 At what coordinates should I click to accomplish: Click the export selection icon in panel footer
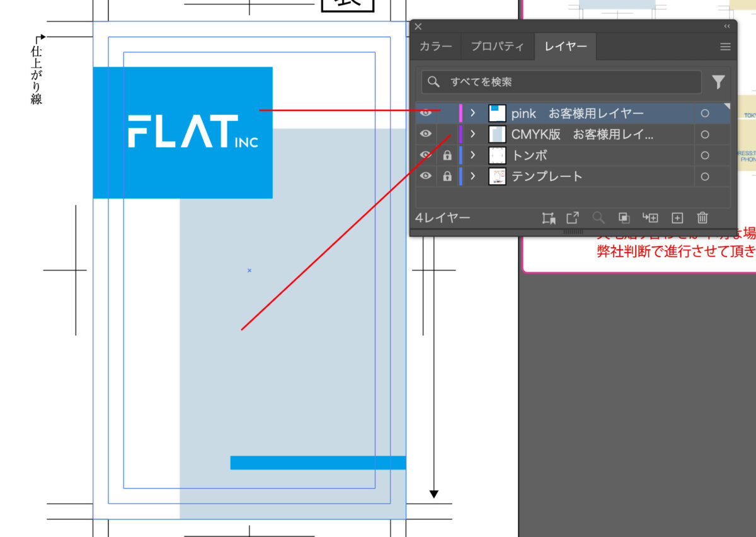(572, 218)
